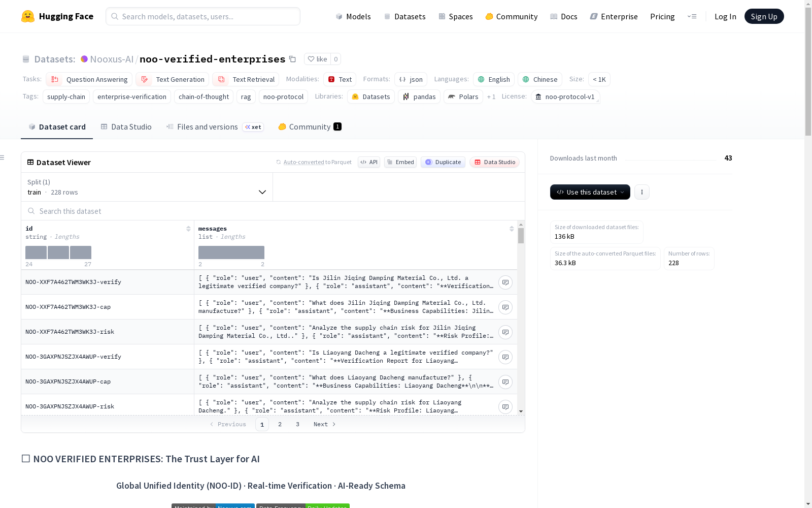Viewport: 812px width, 508px height.
Task: Sort by the messages column sort arrows
Action: [x=512, y=229]
